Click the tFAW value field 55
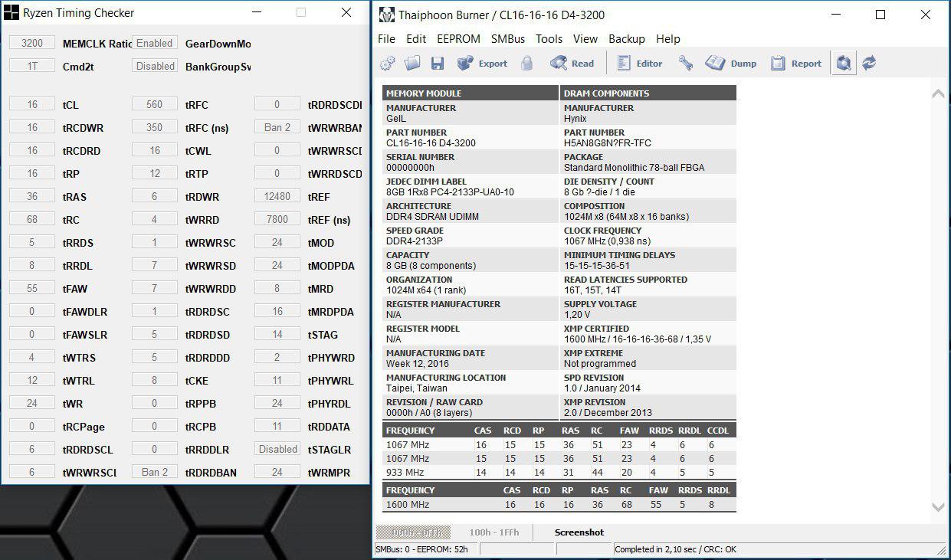Viewport: 951px width, 560px height. tap(32, 288)
